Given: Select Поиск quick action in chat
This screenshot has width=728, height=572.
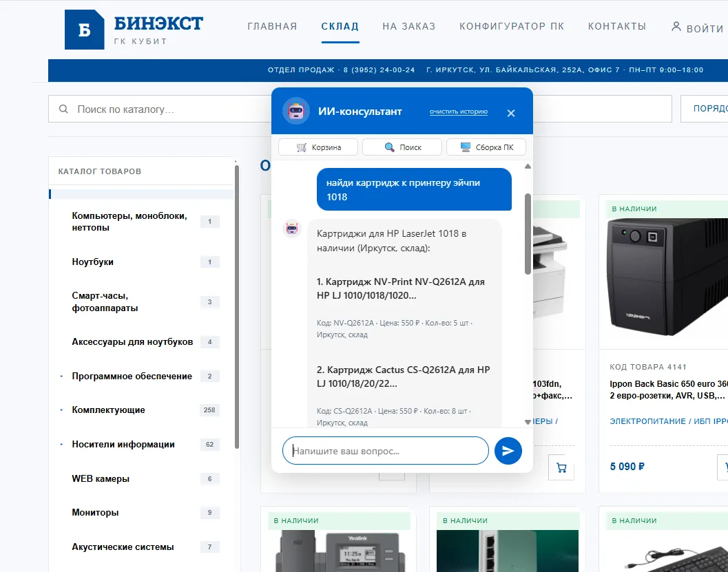Looking at the screenshot, I should (402, 147).
